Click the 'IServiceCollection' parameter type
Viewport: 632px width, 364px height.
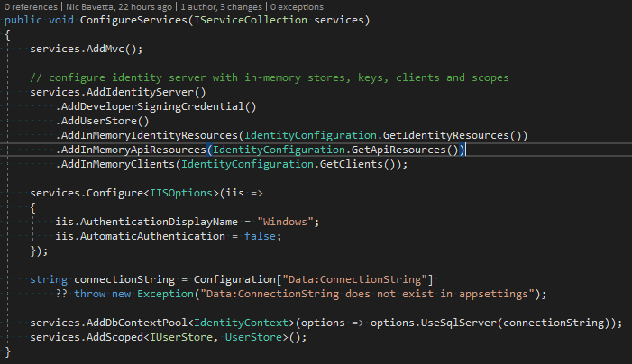point(251,20)
